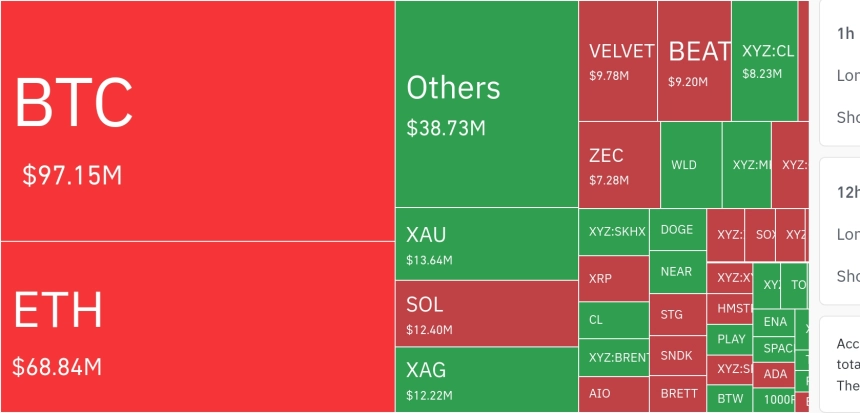Open the VELVET $9.78M tile
The image size is (860, 413).
618,61
